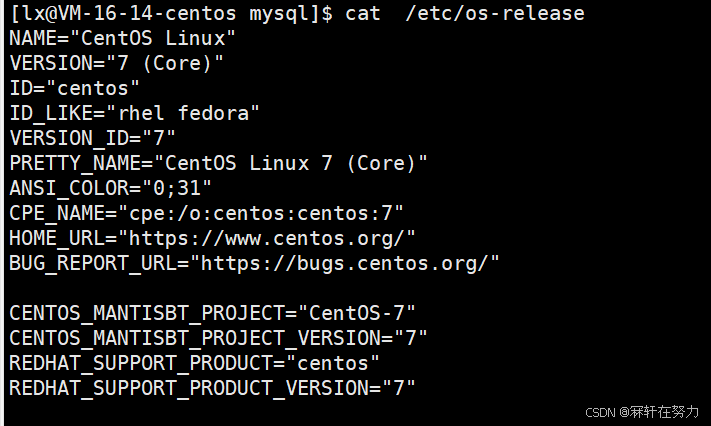Click the VERSION_ID="7" line
This screenshot has height=426, width=711.
pos(93,138)
